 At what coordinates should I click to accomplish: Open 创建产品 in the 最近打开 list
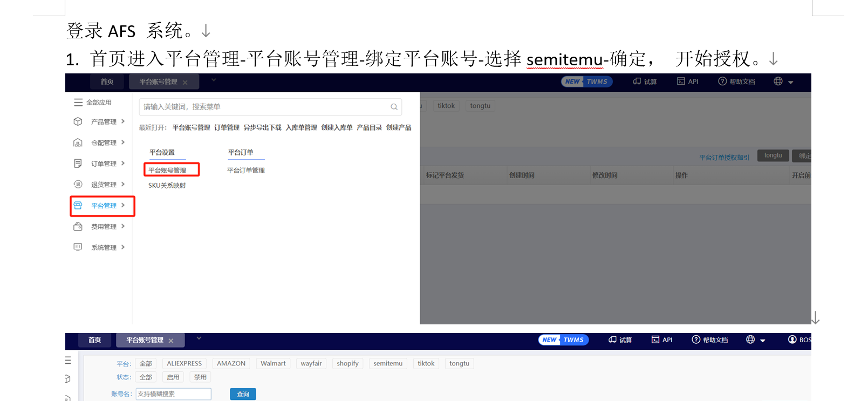399,127
